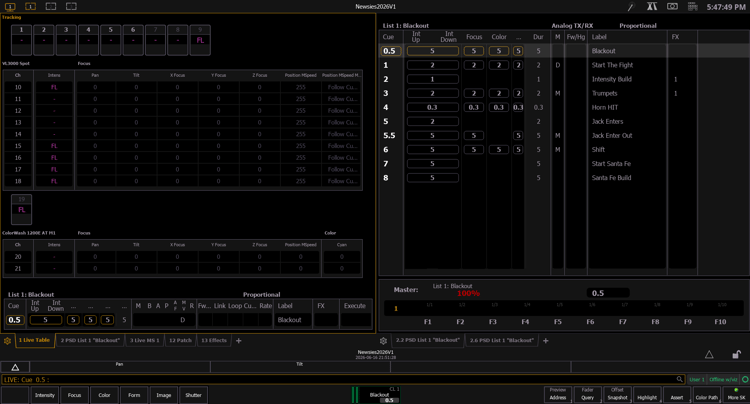Image resolution: width=750 pixels, height=404 pixels.
Task: Click channel 10 row in VL3000 Spot table
Action: (x=183, y=87)
